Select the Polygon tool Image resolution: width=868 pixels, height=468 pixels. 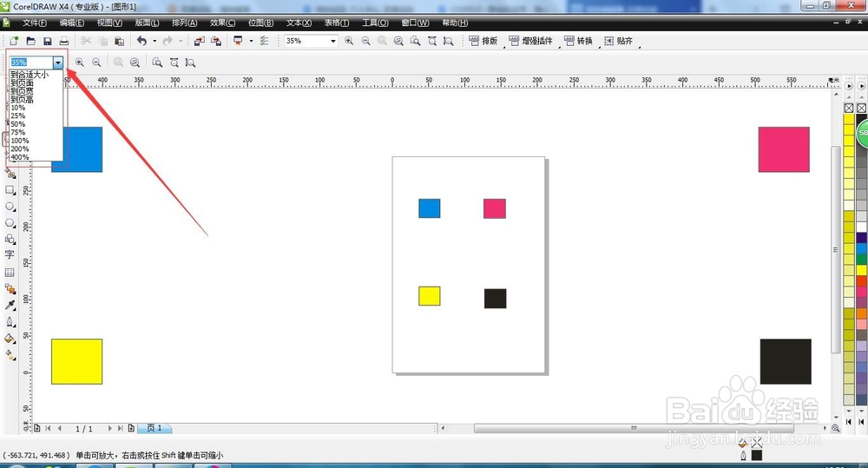point(10,222)
